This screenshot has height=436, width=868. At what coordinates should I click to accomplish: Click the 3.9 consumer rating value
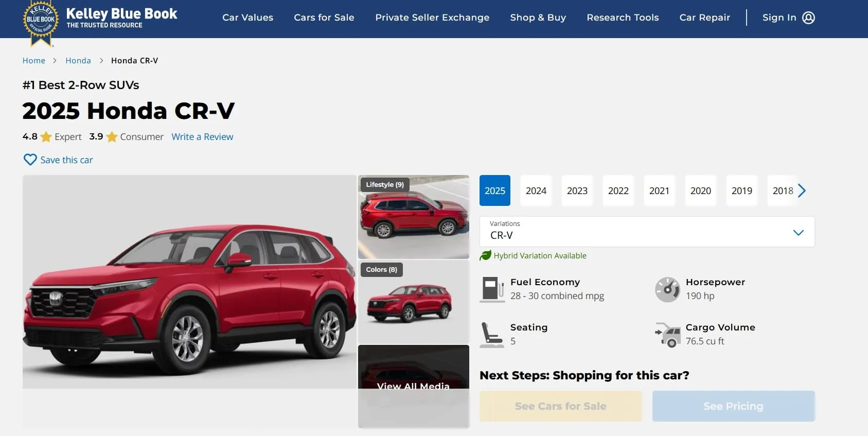96,136
